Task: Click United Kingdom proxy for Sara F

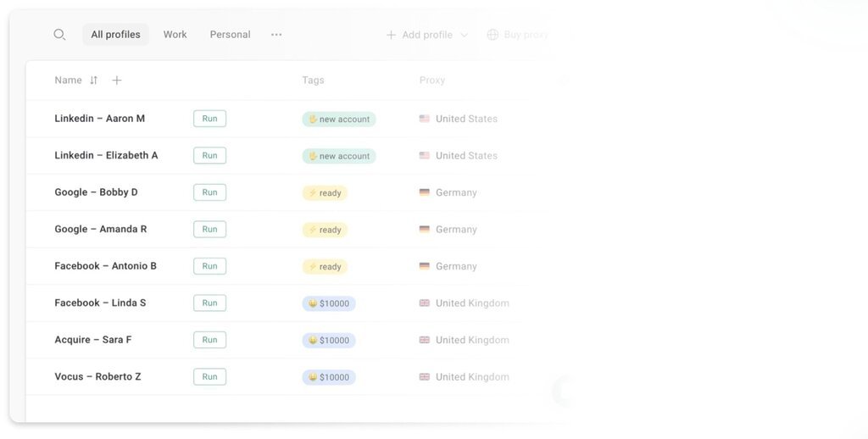Action: coord(473,340)
